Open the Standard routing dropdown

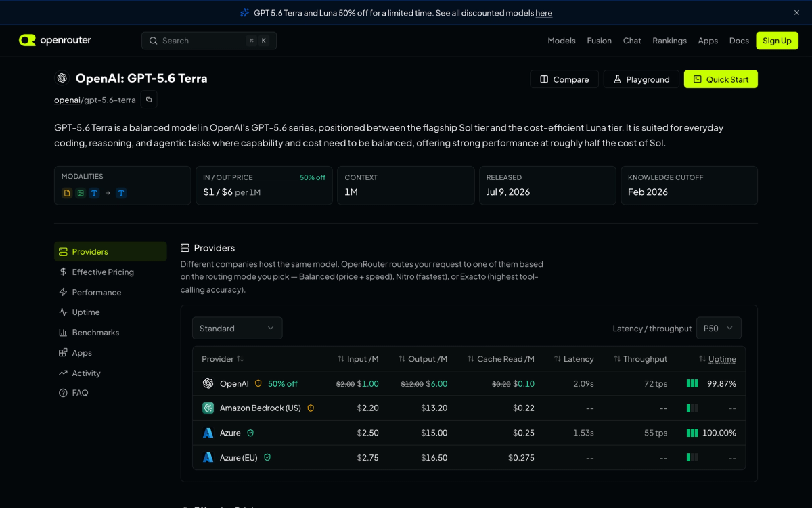[238, 328]
